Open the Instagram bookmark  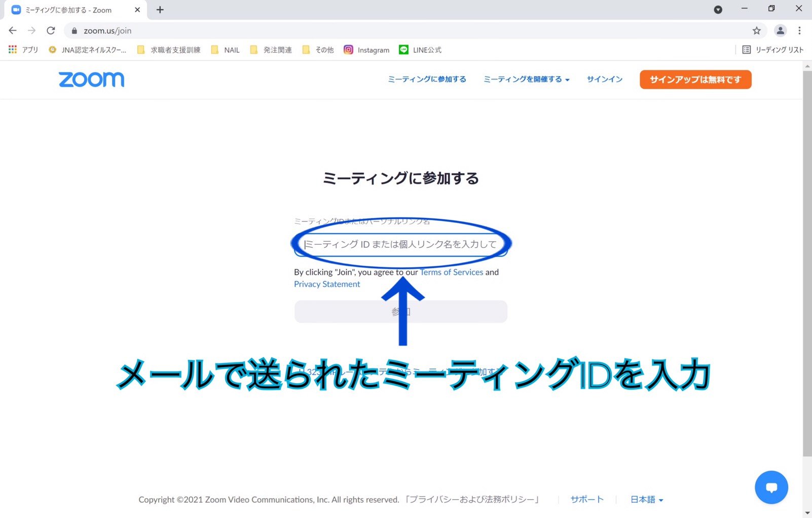[x=366, y=50]
